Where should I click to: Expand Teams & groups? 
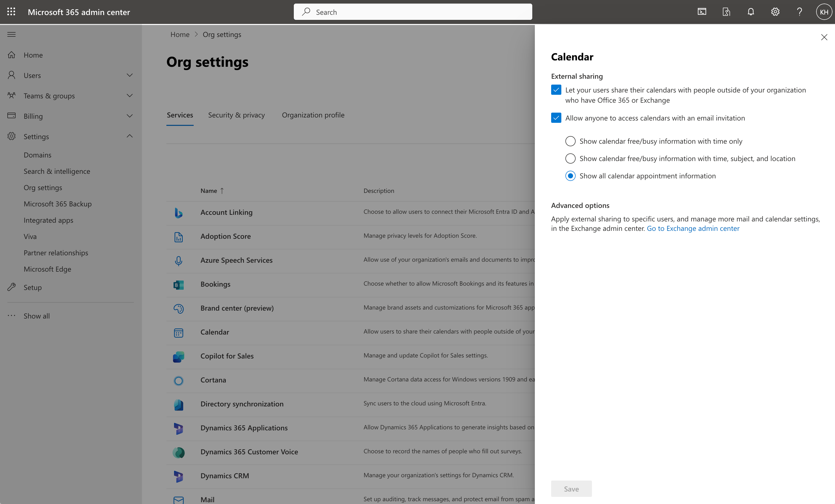click(130, 96)
